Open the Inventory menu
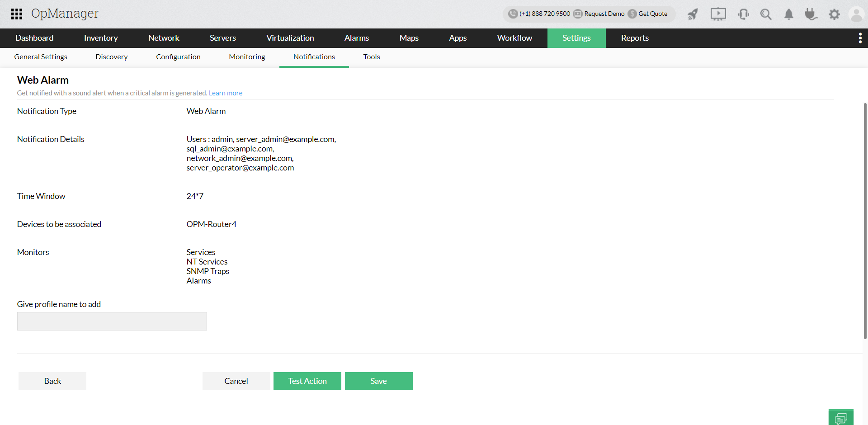Screen dimensions: 868x425 point(101,38)
